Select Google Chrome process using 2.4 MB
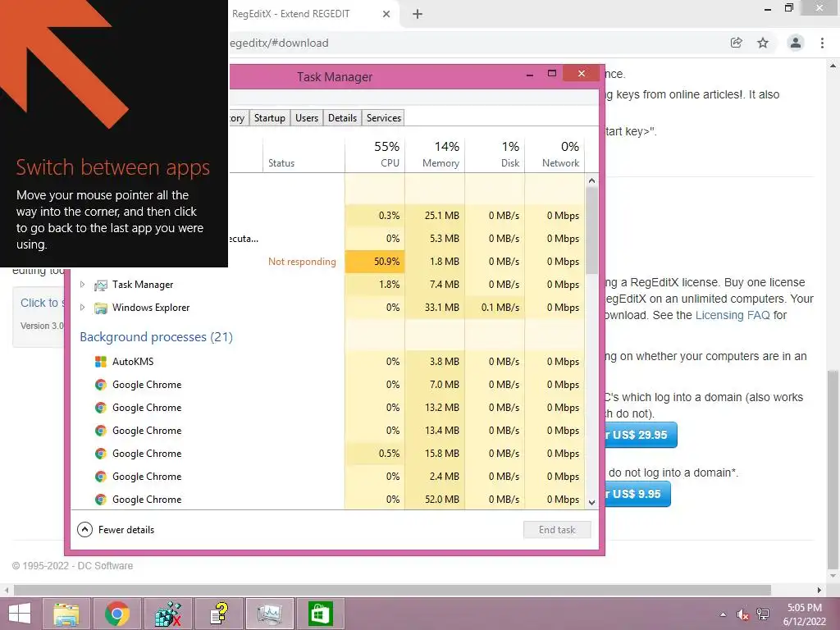Screen dimensions: 840x630 tap(330, 477)
